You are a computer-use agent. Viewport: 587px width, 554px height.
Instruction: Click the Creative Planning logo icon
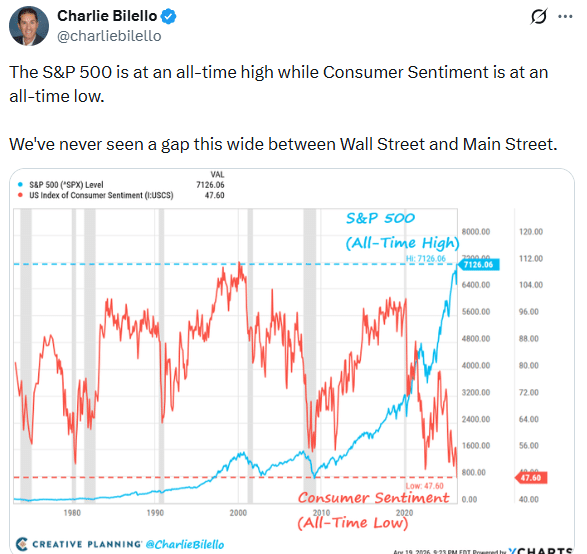pyautogui.click(x=22, y=544)
